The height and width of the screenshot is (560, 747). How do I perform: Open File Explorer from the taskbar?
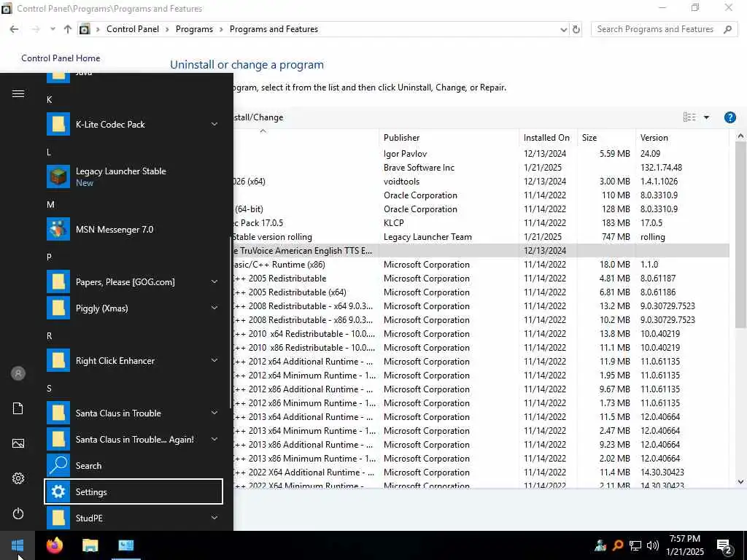click(x=90, y=545)
